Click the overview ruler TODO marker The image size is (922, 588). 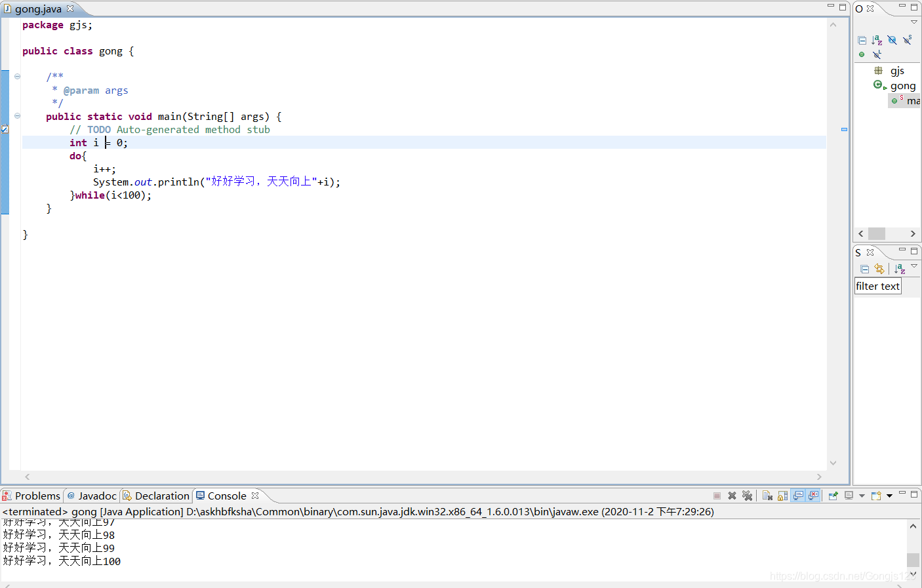[844, 130]
